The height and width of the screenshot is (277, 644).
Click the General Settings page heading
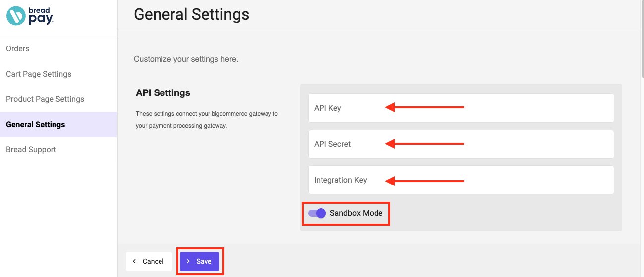pos(192,14)
